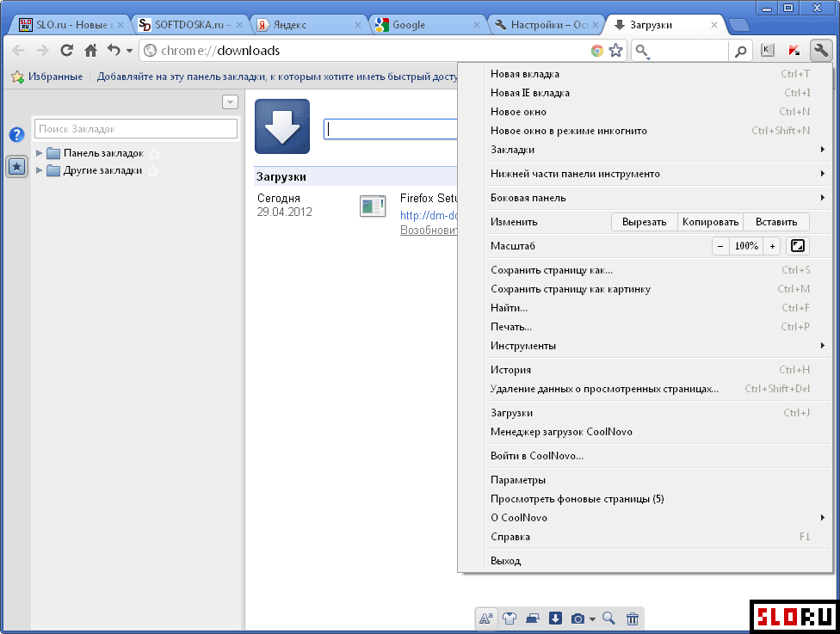Screen dimensions: 840x634
Task: Click the downloads page search field
Action: (x=391, y=129)
